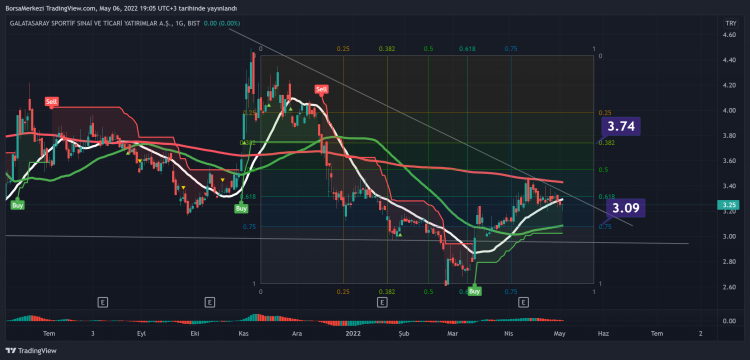Click the 4.60 price scale value
Image resolution: width=750 pixels, height=360 pixels.
[729, 35]
